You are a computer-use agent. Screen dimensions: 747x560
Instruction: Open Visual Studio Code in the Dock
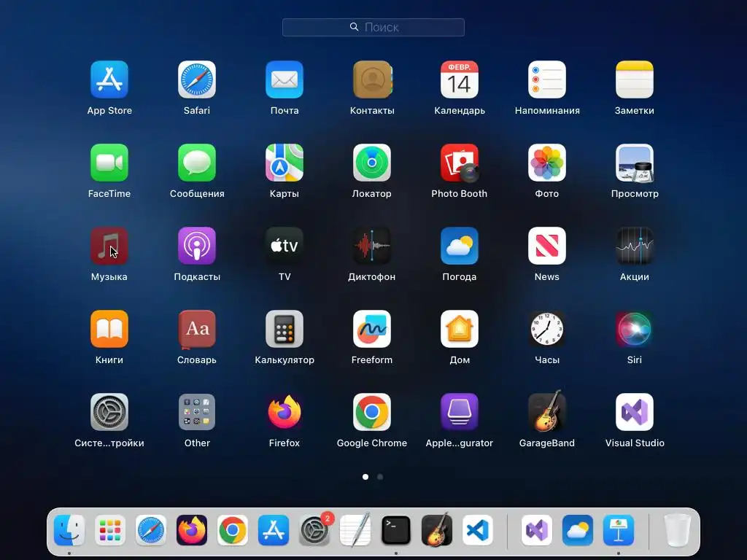478,530
